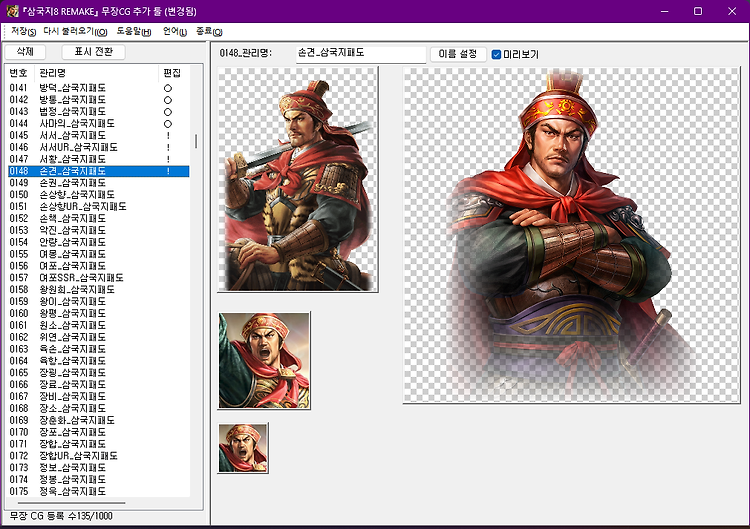Image resolution: width=750 pixels, height=529 pixels.
Task: Maximize the window
Action: coord(698,11)
